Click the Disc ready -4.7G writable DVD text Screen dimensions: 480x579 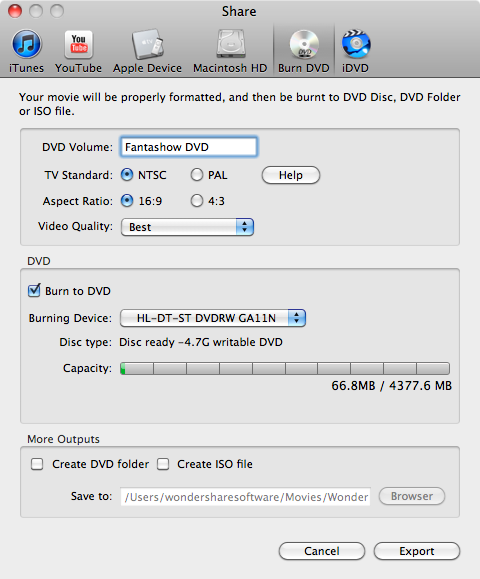coord(200,342)
